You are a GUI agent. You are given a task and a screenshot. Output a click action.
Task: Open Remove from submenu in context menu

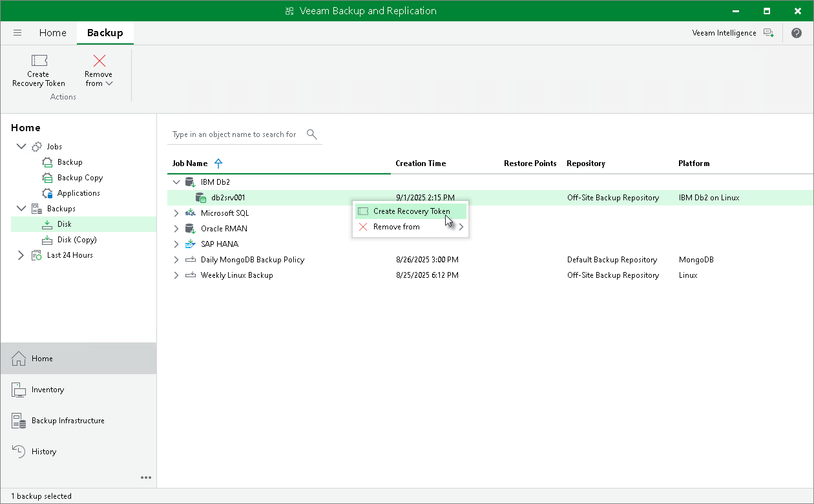click(x=411, y=227)
